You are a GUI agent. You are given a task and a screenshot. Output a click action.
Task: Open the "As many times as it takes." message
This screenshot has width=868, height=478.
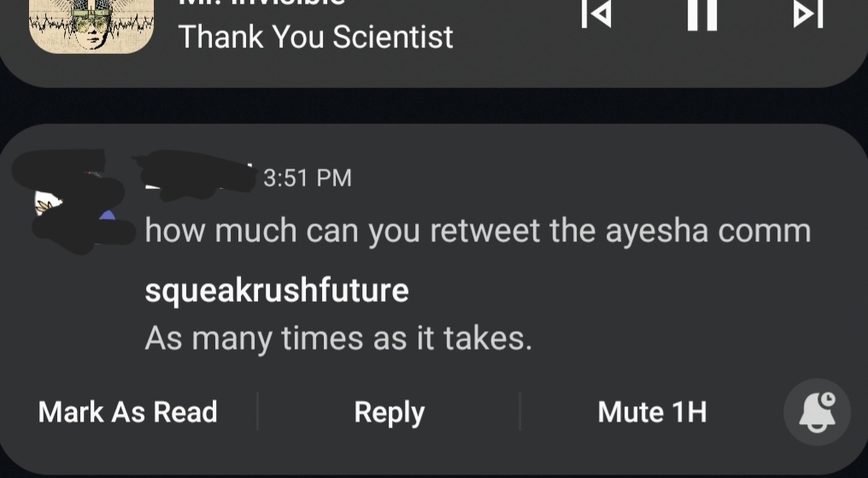tap(338, 339)
